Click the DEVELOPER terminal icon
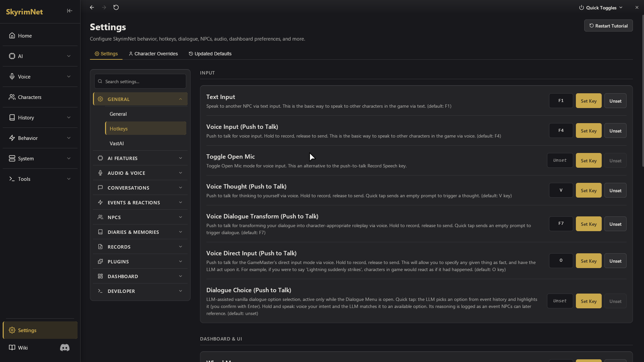The width and height of the screenshot is (644, 362). coord(100,291)
